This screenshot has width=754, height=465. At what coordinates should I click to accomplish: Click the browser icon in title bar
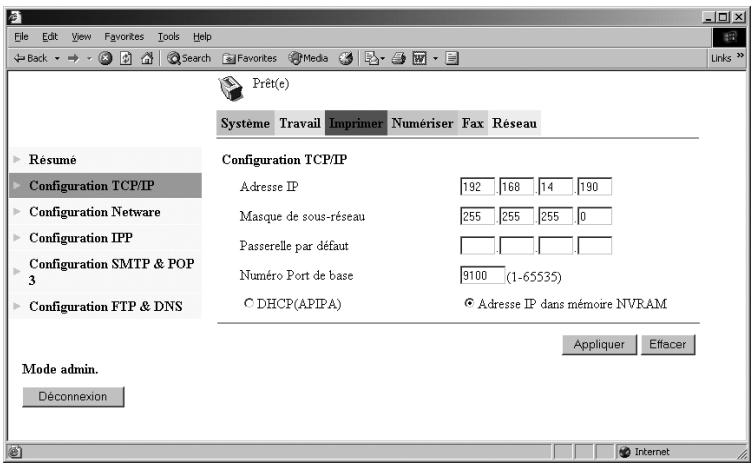(15, 17)
